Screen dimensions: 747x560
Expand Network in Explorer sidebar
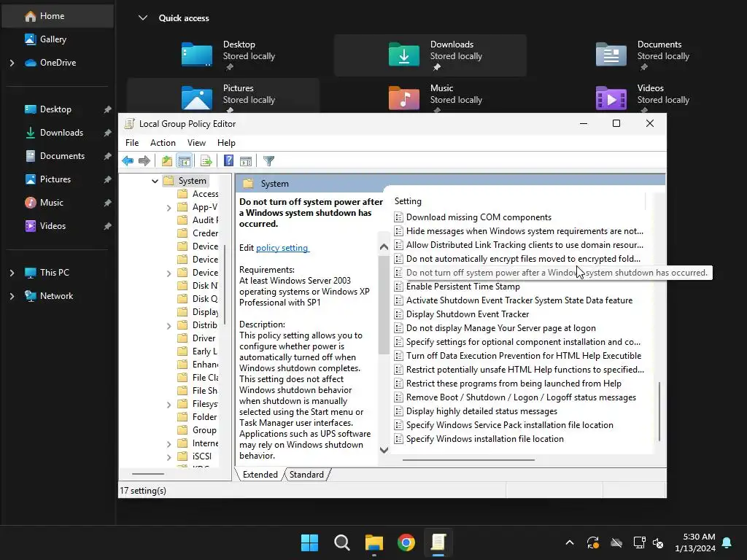click(12, 296)
